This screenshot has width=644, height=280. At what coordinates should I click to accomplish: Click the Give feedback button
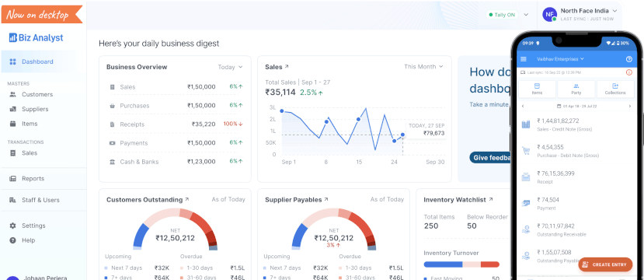coord(491,157)
